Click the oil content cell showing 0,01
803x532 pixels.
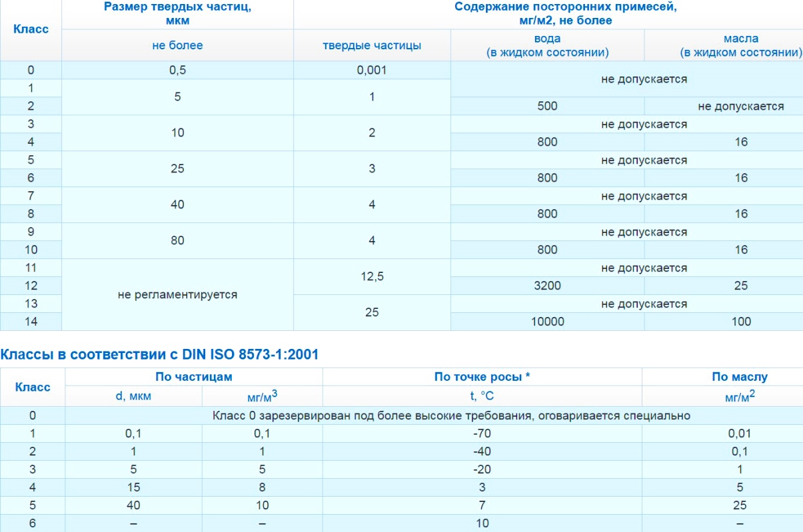pos(740,433)
